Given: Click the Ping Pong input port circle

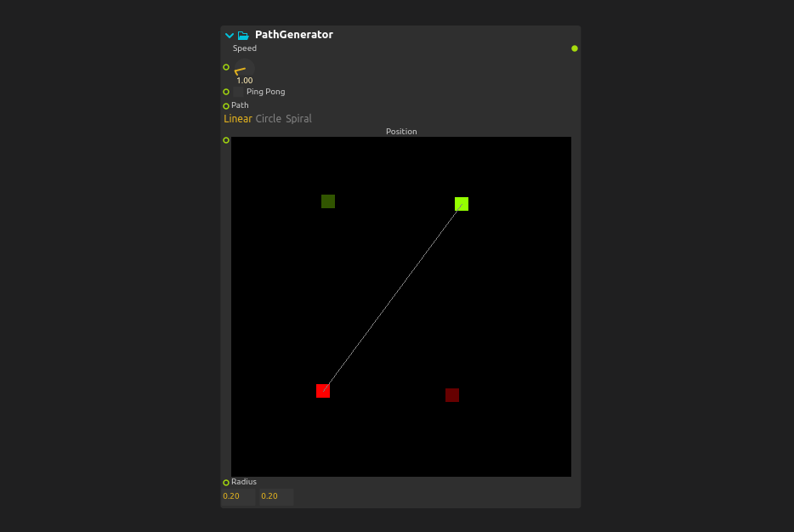Looking at the screenshot, I should [x=226, y=92].
